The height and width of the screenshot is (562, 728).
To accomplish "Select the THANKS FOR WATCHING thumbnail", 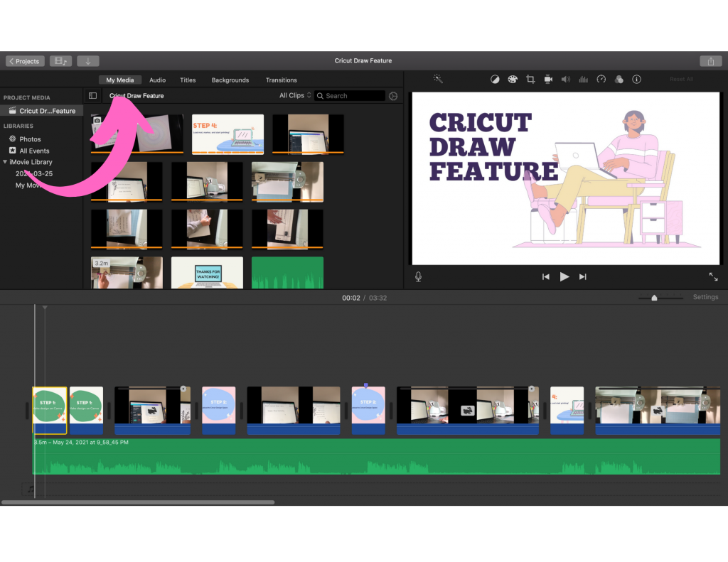I will click(207, 273).
